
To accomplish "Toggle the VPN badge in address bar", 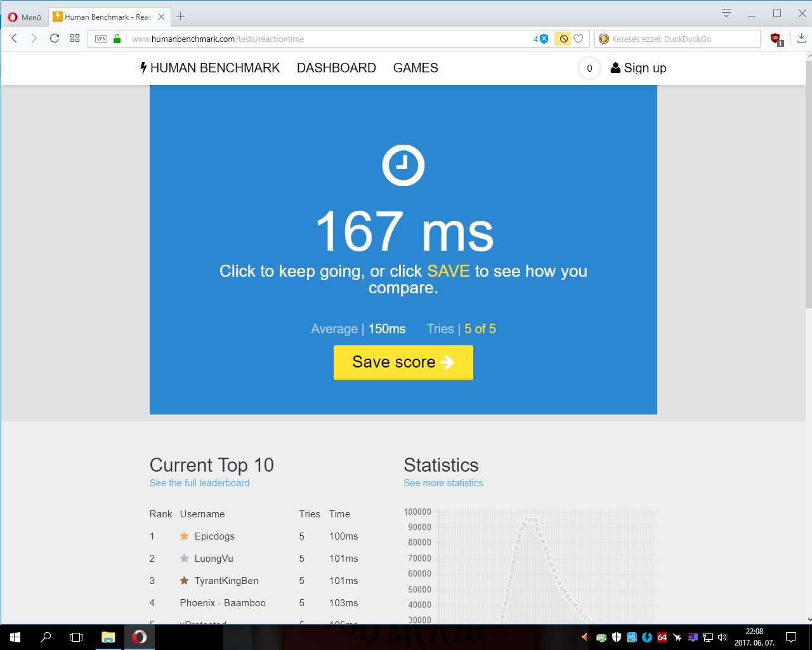I will click(101, 39).
